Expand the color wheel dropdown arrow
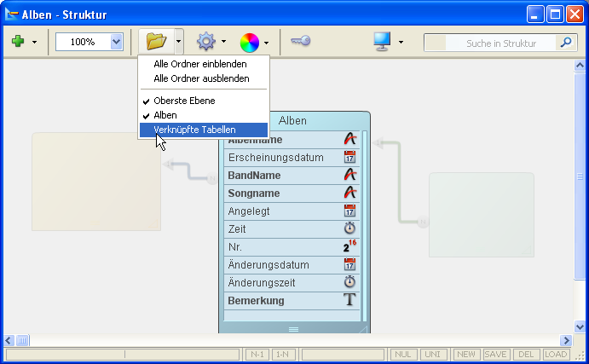 click(x=266, y=43)
